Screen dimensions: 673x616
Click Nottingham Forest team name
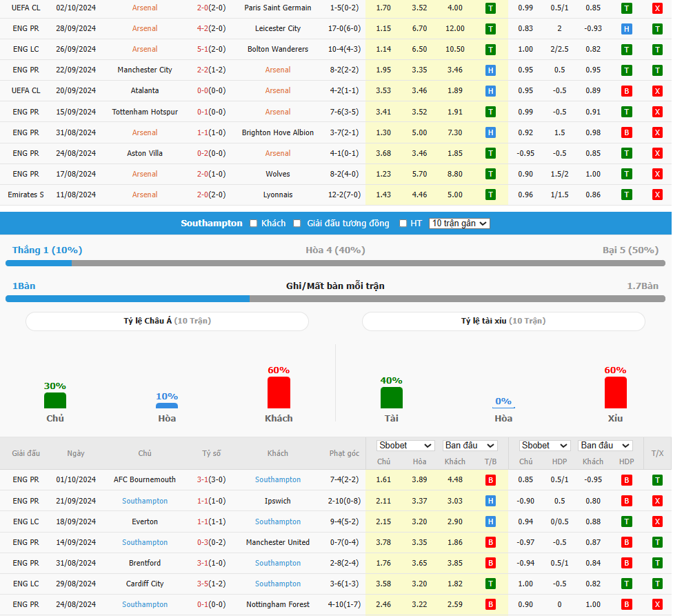278,604
